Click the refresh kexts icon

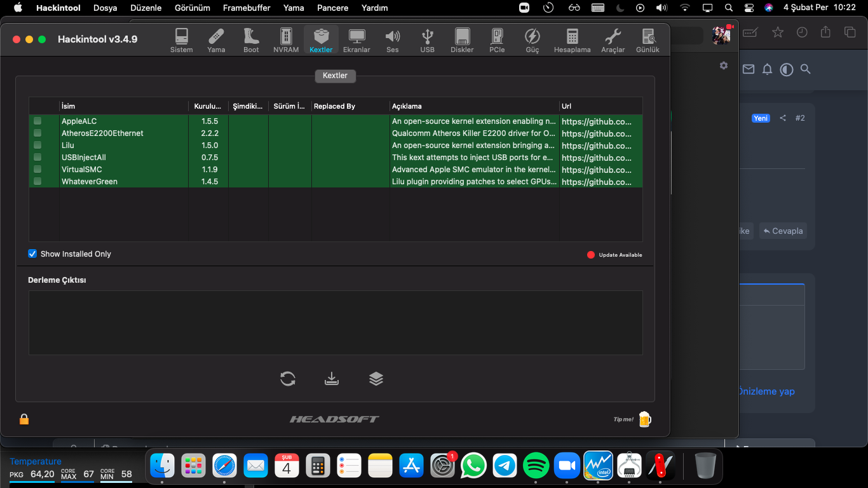[x=288, y=379]
